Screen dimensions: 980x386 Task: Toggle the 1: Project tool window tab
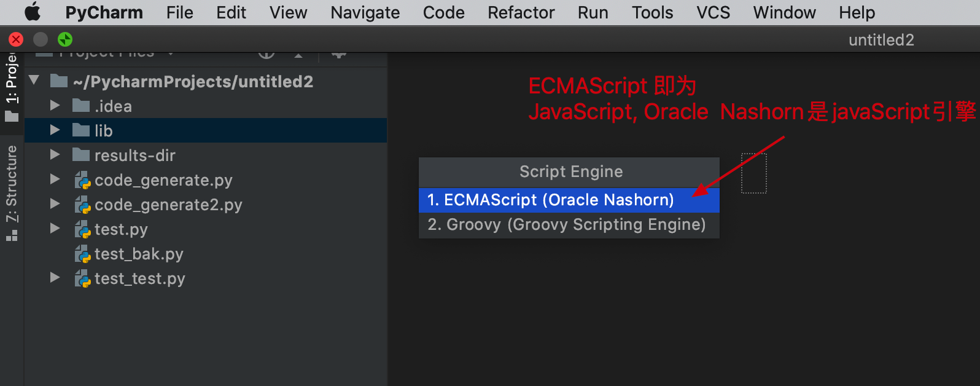click(12, 87)
